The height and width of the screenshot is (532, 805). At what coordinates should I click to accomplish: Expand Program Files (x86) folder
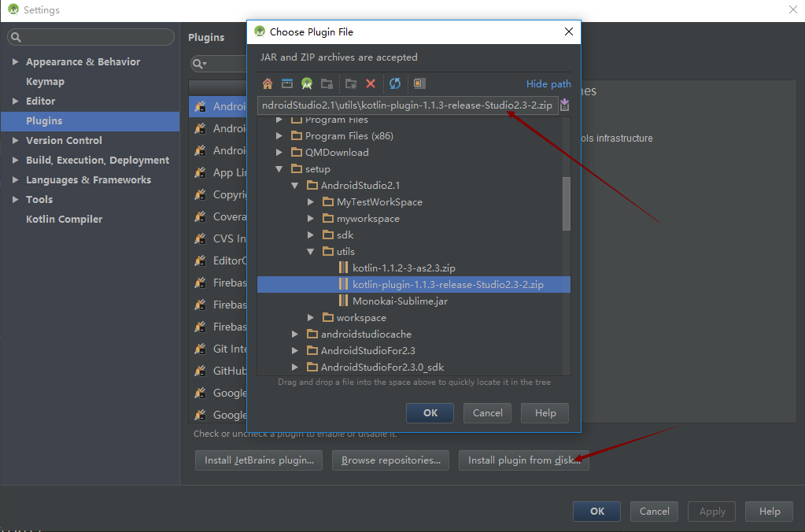click(279, 136)
